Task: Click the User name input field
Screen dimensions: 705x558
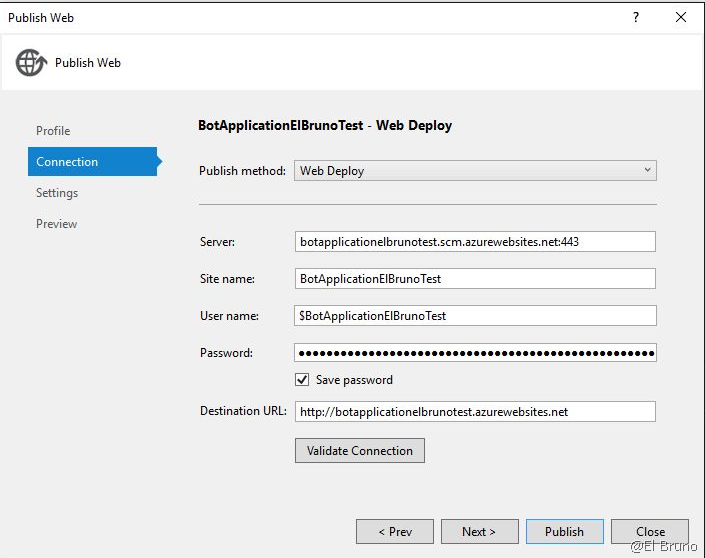Action: [x=475, y=316]
